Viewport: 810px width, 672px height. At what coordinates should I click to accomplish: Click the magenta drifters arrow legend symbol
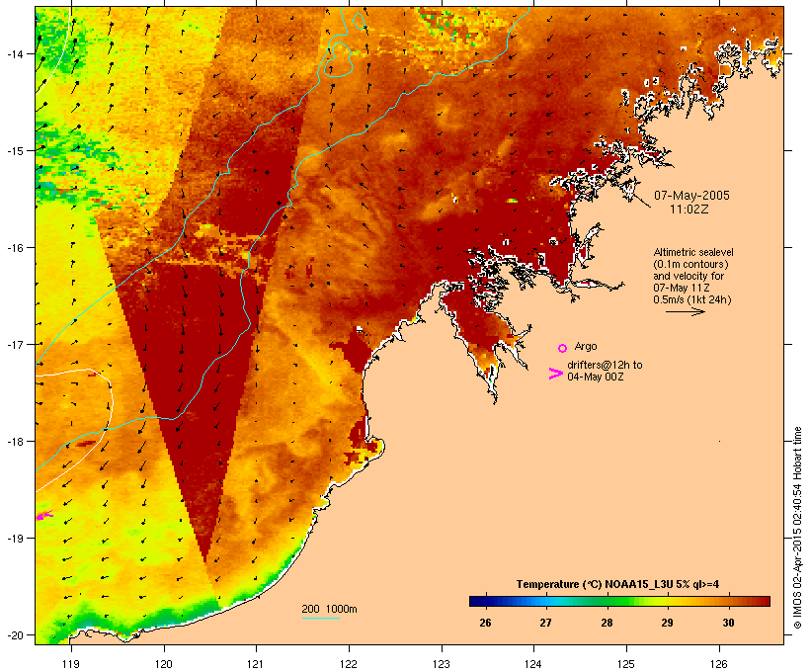coord(556,374)
